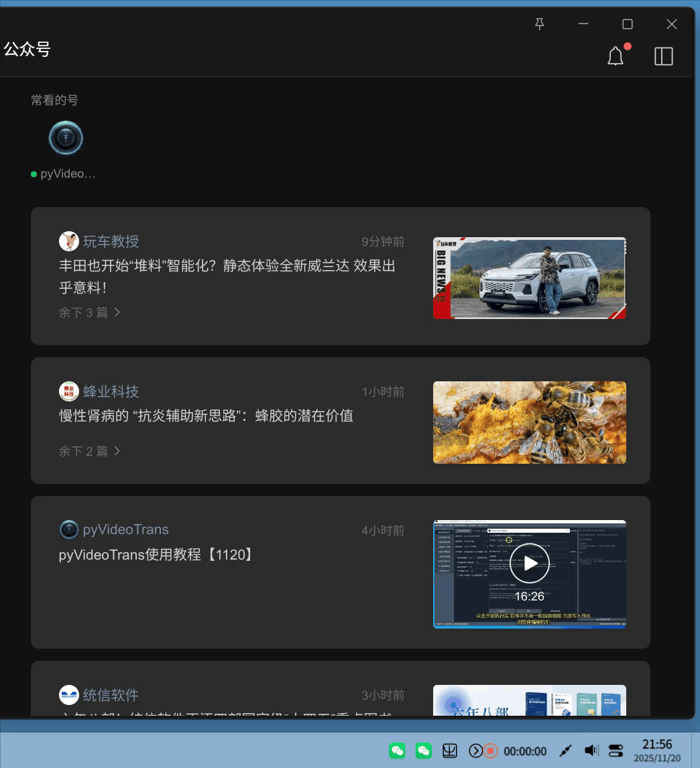This screenshot has height=768, width=700.
Task: Click the 1小时前 timestamp
Action: click(x=383, y=392)
